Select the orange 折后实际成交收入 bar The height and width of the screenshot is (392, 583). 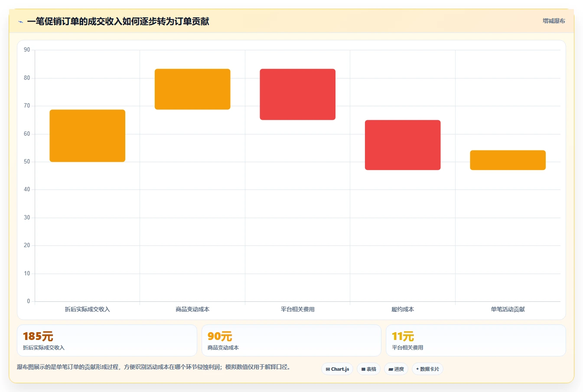click(x=88, y=136)
